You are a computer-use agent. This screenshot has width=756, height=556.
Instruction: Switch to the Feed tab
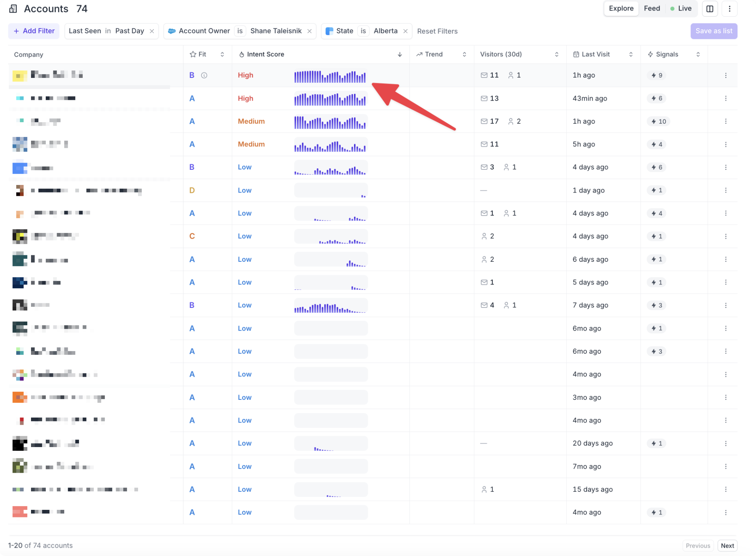tap(652, 9)
